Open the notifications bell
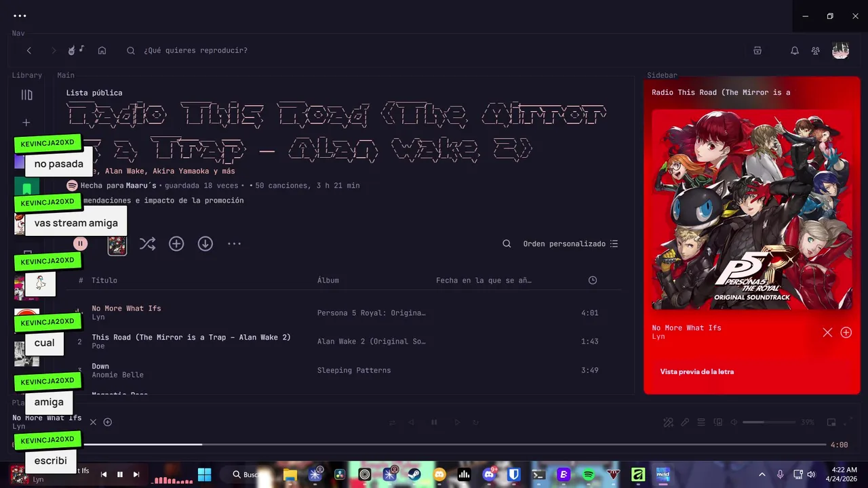 (x=795, y=51)
